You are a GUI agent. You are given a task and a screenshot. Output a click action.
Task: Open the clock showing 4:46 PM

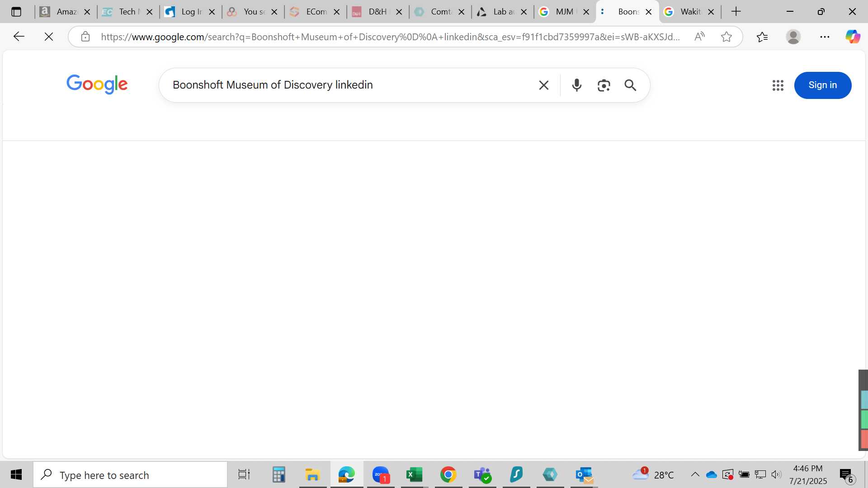tap(808, 474)
